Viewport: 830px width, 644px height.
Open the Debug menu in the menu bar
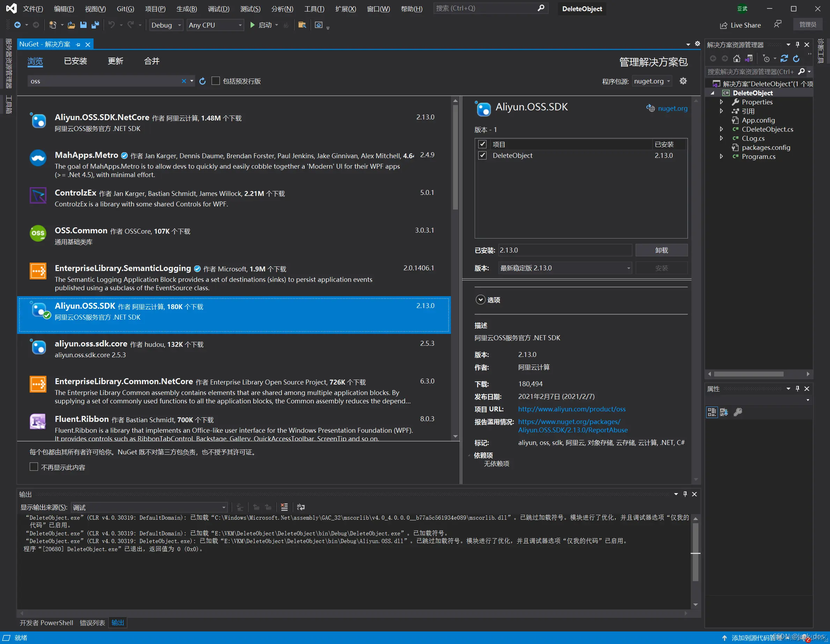(x=218, y=9)
